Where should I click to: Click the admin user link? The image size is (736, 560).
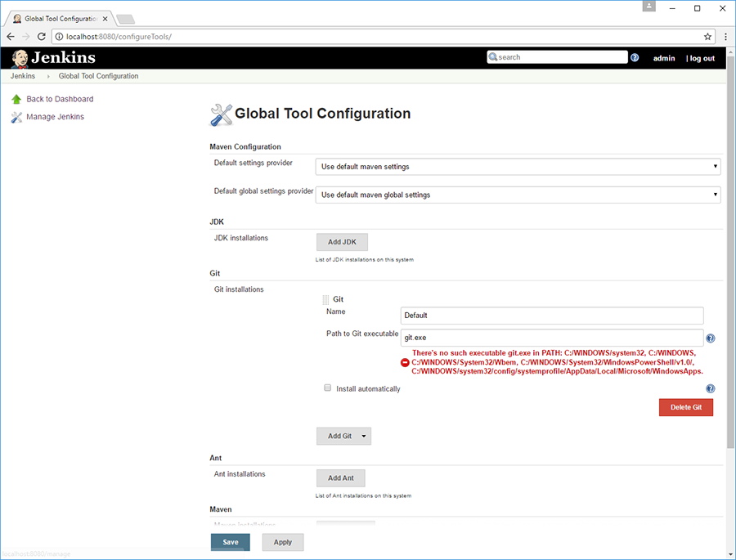[x=664, y=58]
